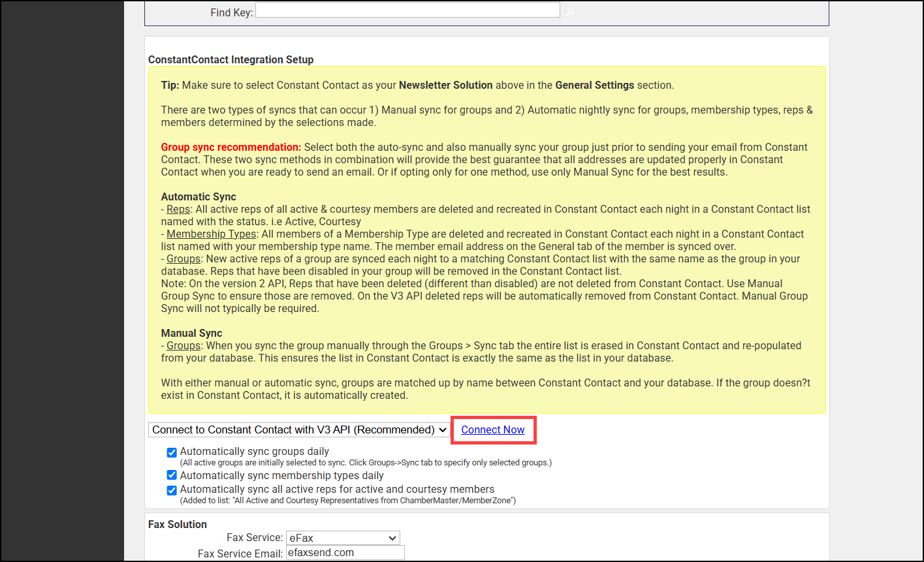Click the Fax Solution section heading
This screenshot has width=924, height=562.
[178, 524]
